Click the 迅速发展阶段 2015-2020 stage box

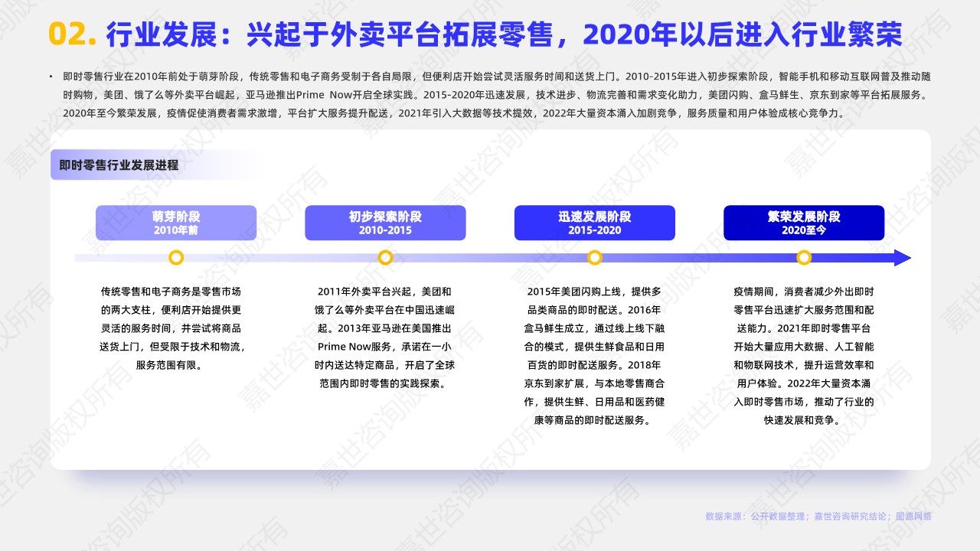pos(595,223)
